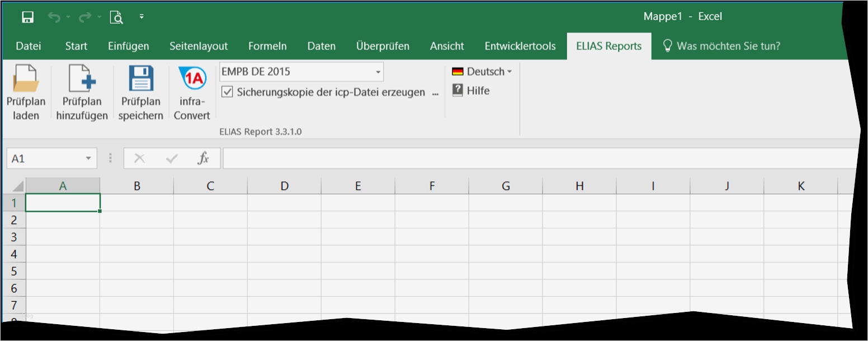Image resolution: width=868 pixels, height=341 pixels.
Task: Click the Save icon in Quick Access Toolbar
Action: pyautogui.click(x=27, y=16)
